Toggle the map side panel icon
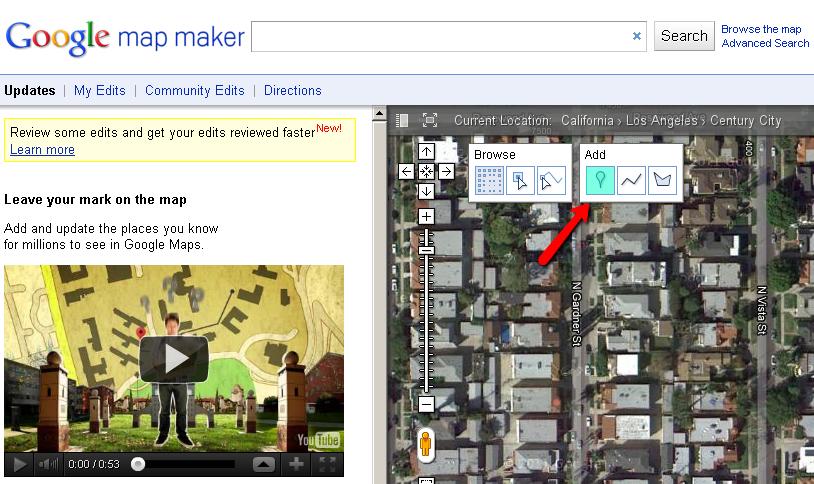 (x=402, y=120)
